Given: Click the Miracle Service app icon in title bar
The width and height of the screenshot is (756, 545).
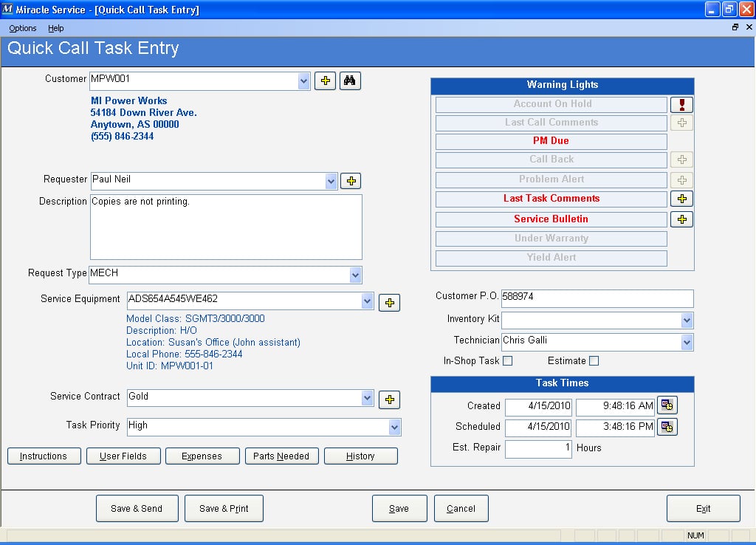Looking at the screenshot, I should pos(7,9).
